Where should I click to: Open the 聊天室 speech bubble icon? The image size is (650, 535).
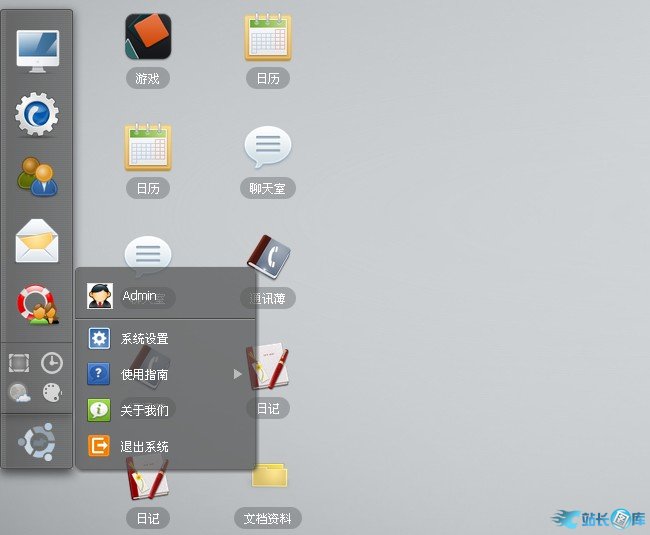tap(268, 148)
